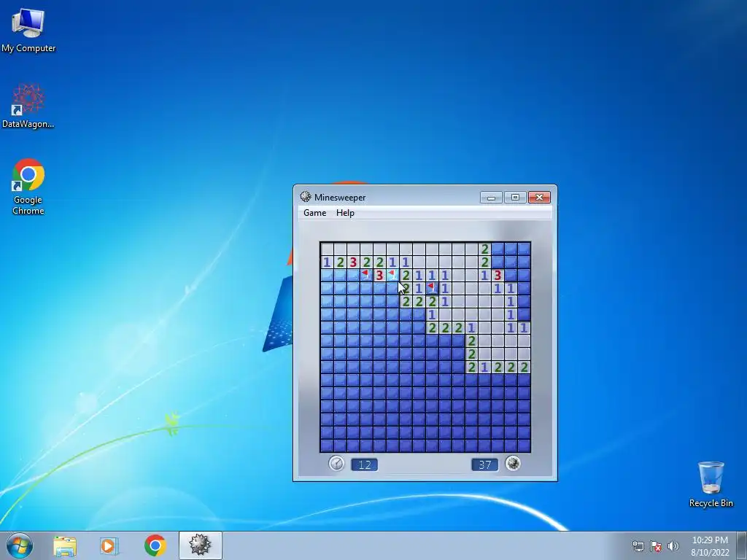Click the clock icon beside the timer

click(x=336, y=463)
